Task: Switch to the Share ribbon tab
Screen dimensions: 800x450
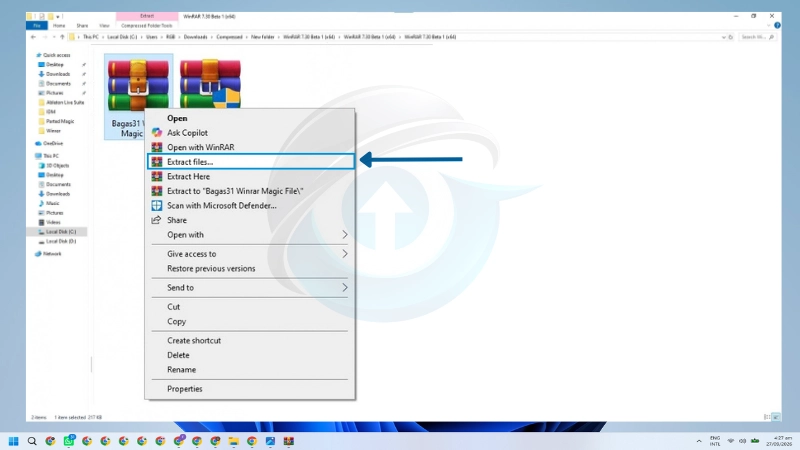Action: 82,26
